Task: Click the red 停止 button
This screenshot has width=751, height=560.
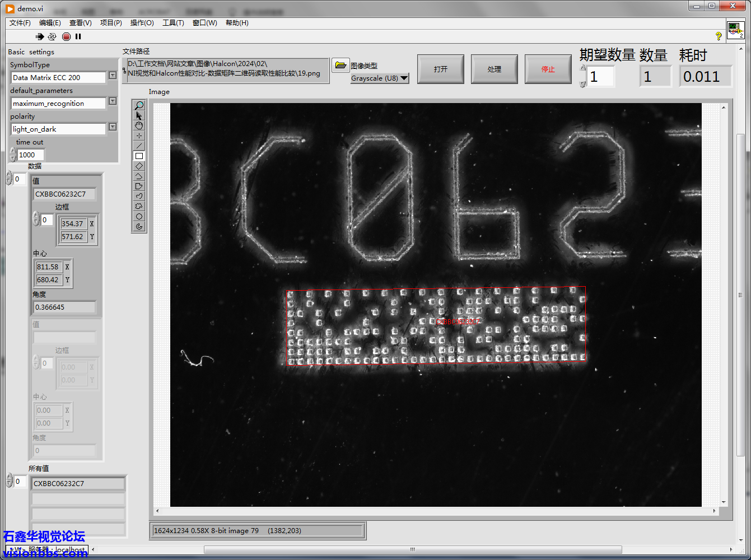Action: [x=548, y=69]
